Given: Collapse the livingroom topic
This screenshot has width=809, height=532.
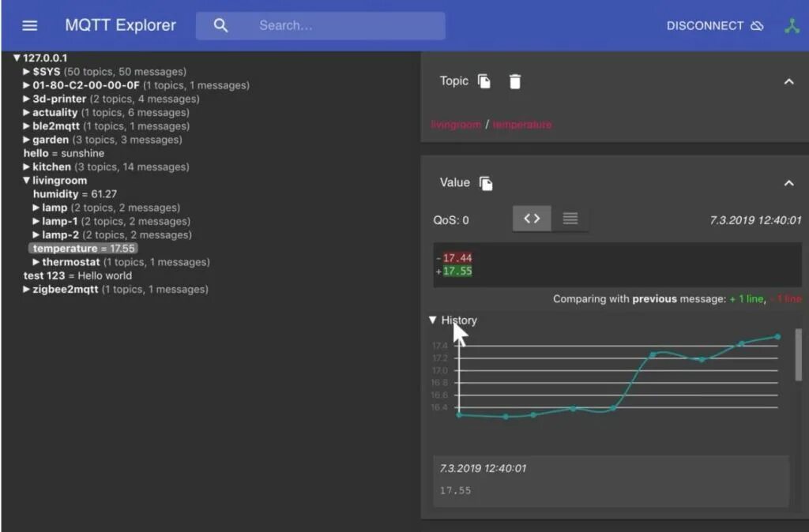Looking at the screenshot, I should click(x=26, y=181).
